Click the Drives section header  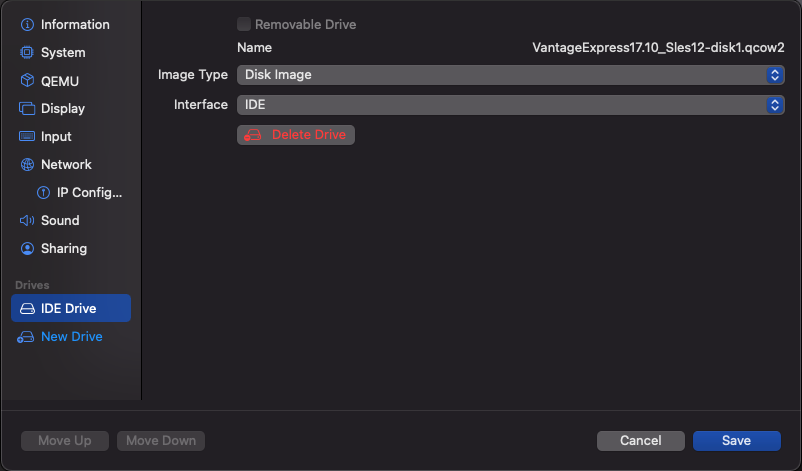pos(32,285)
